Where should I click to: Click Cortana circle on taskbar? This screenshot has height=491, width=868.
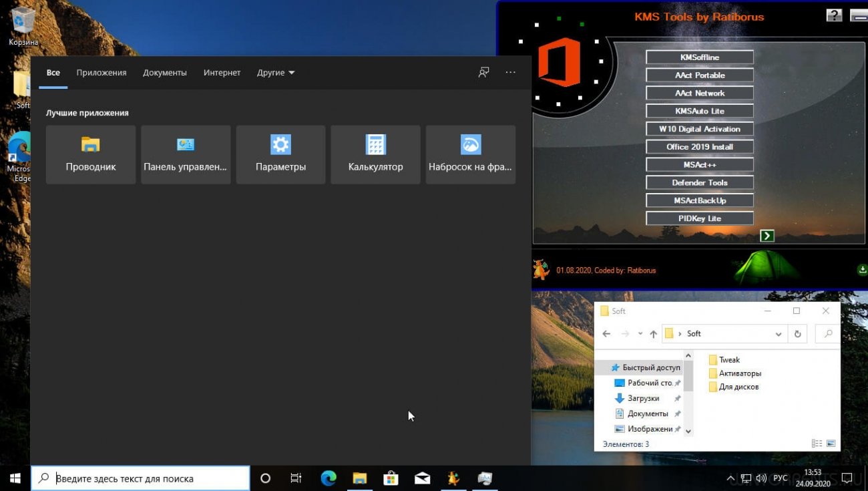[x=265, y=478]
